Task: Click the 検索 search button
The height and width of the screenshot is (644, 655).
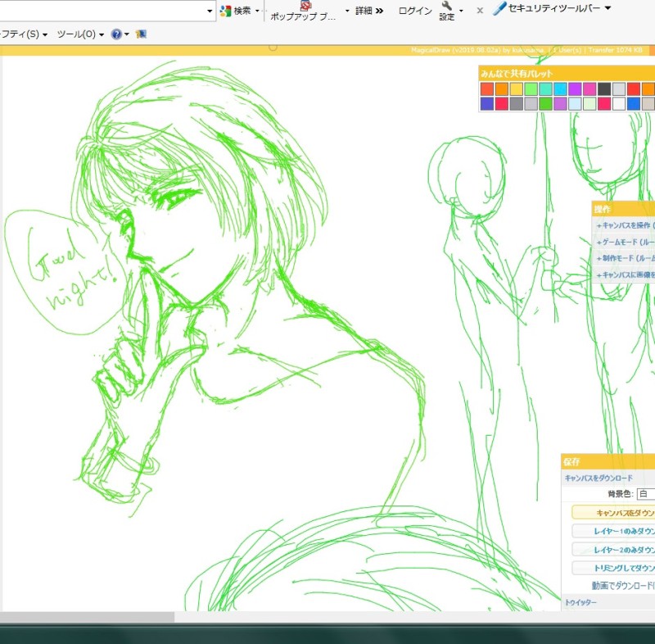Action: pyautogui.click(x=242, y=11)
